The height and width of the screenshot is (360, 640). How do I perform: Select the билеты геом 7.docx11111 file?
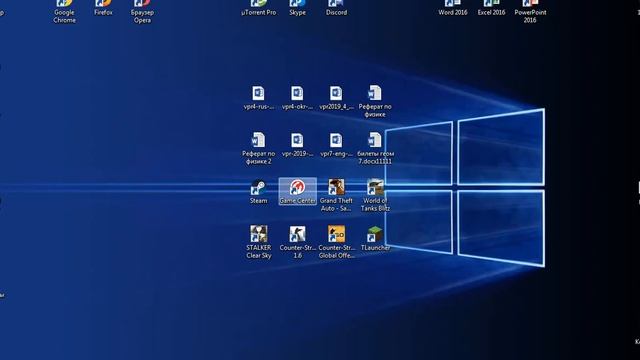tap(375, 149)
